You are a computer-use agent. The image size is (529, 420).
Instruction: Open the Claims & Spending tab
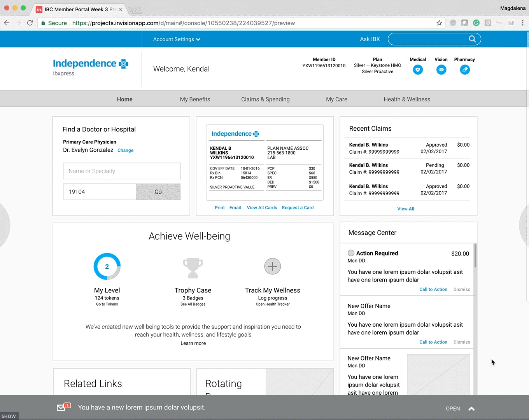[265, 99]
